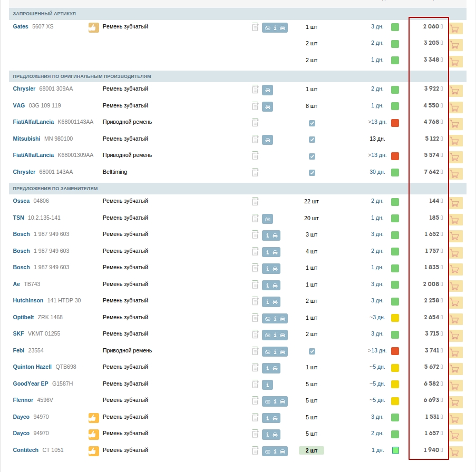
Task: Click the car applicability icon for Mitsubishi MN 980100
Action: click(x=267, y=140)
